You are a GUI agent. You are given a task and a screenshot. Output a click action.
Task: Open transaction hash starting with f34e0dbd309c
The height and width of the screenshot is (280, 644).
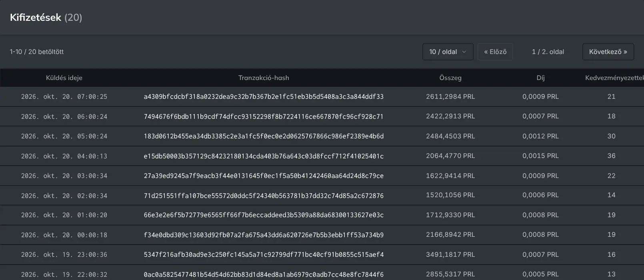(264, 235)
